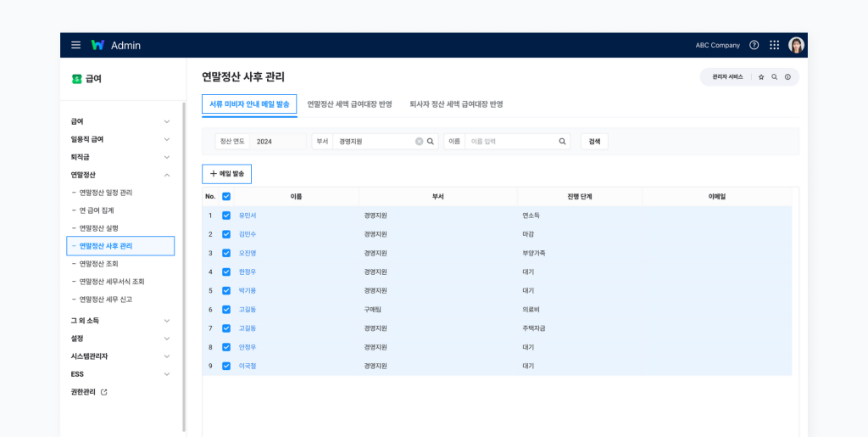Screen dimensions: 868x437
Task: Add page to favorites with star icon
Action: point(761,77)
